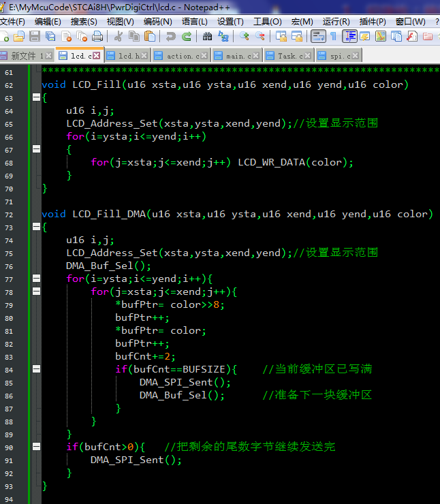Image resolution: width=440 pixels, height=504 pixels.
Task: Click the Paste toolbar icon
Action: pos(150,36)
